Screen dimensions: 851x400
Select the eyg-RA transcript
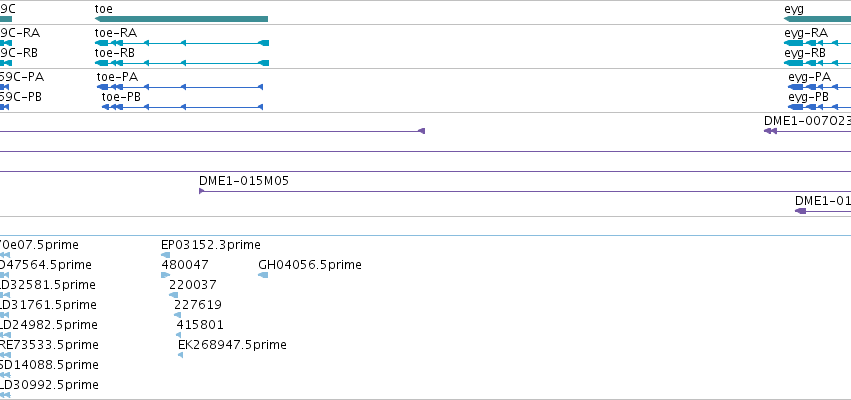click(x=817, y=43)
